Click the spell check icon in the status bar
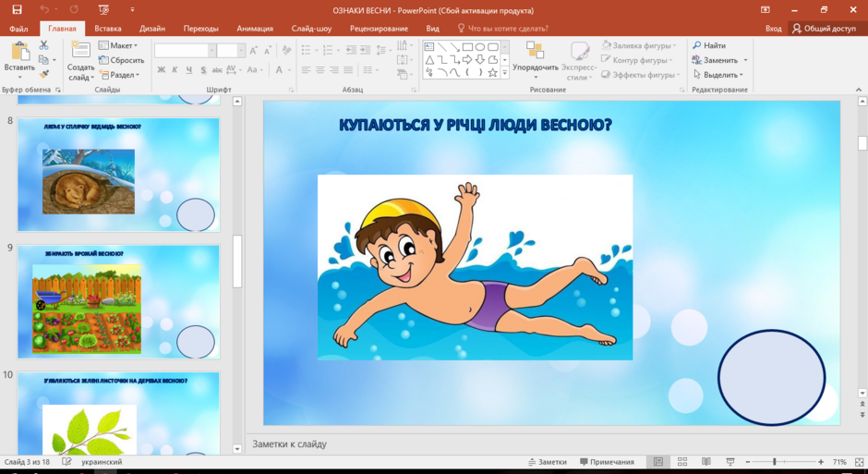 66,461
